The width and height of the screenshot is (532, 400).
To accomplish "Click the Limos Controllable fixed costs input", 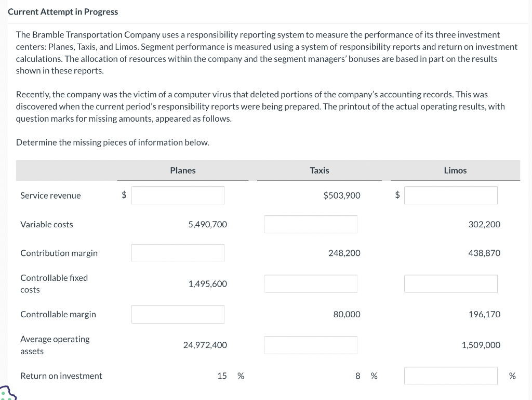I will click(x=450, y=283).
